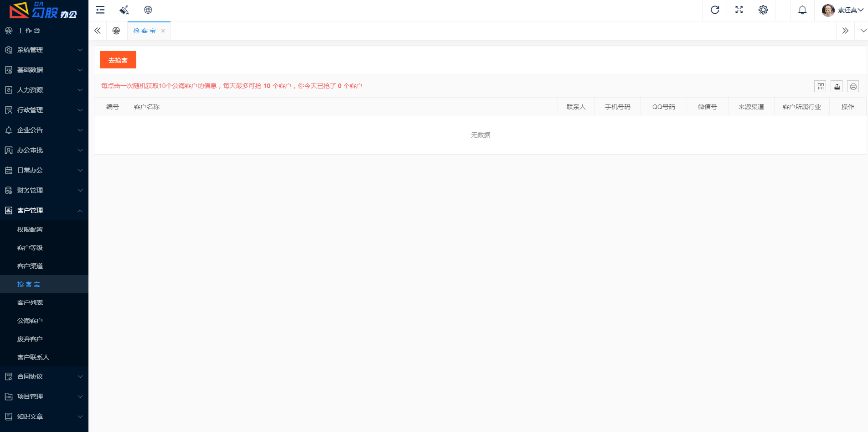
Task: Open 权限配置 submenu item
Action: point(44,229)
